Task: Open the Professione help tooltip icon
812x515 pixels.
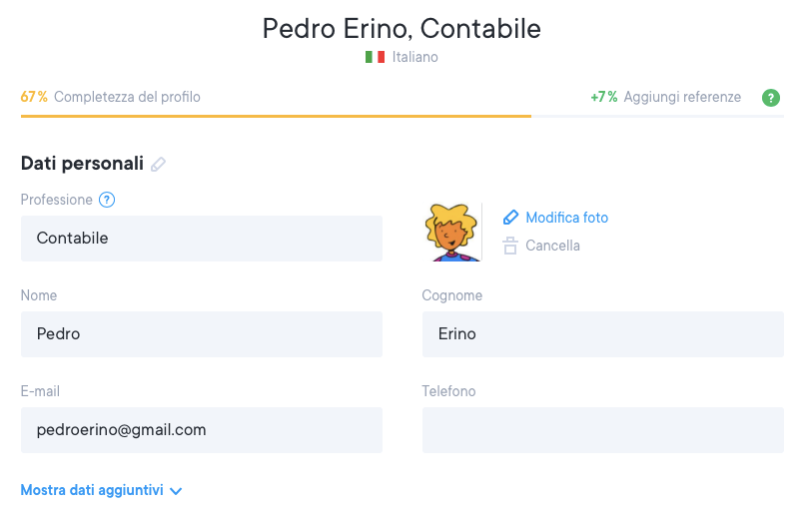Action: pos(107,200)
